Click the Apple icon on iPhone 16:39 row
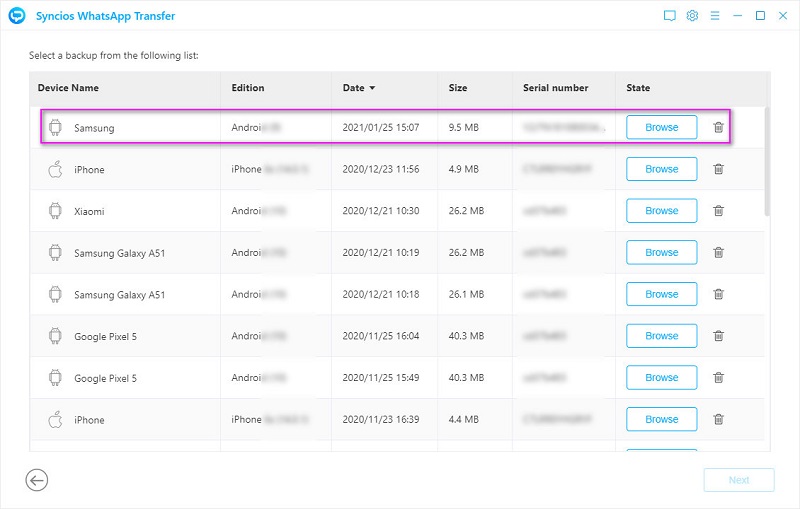This screenshot has height=509, width=800. [x=55, y=420]
